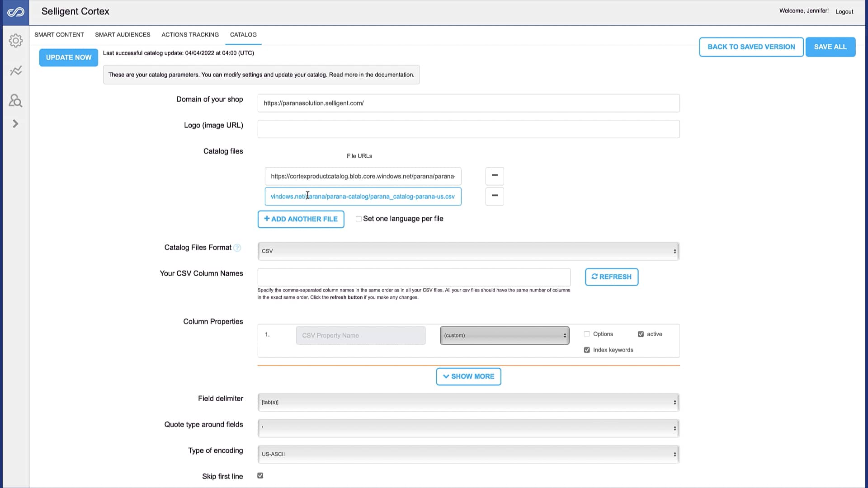Image resolution: width=868 pixels, height=488 pixels.
Task: Remove the first catalog file URL
Action: (494, 176)
